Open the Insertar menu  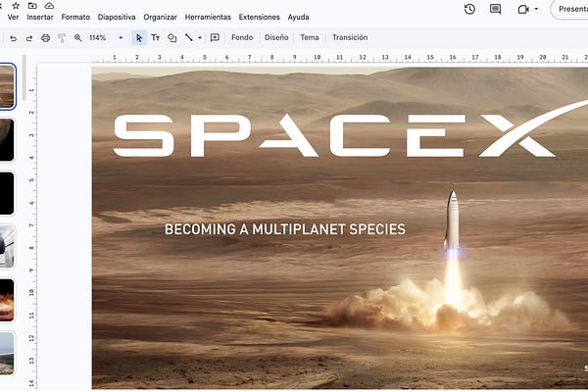click(40, 17)
